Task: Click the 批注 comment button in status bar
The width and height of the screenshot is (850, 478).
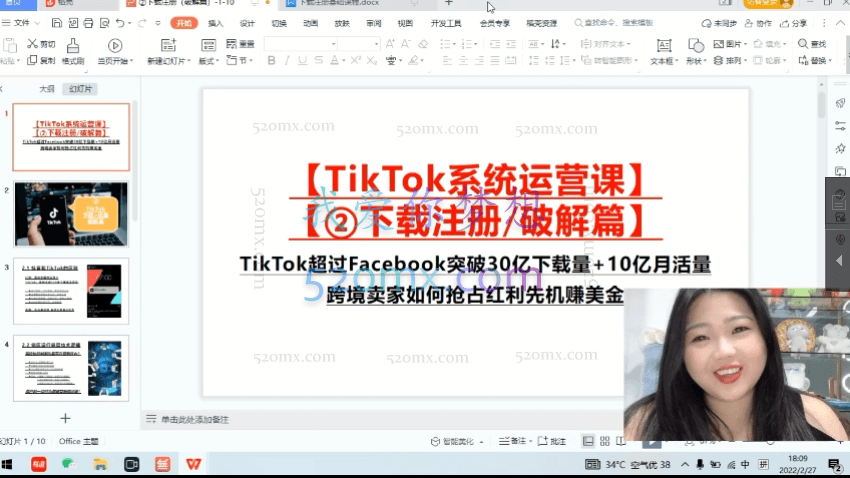Action: tap(552, 441)
